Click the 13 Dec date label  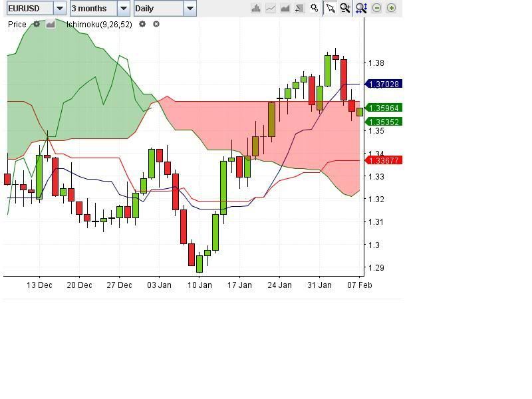tap(39, 285)
